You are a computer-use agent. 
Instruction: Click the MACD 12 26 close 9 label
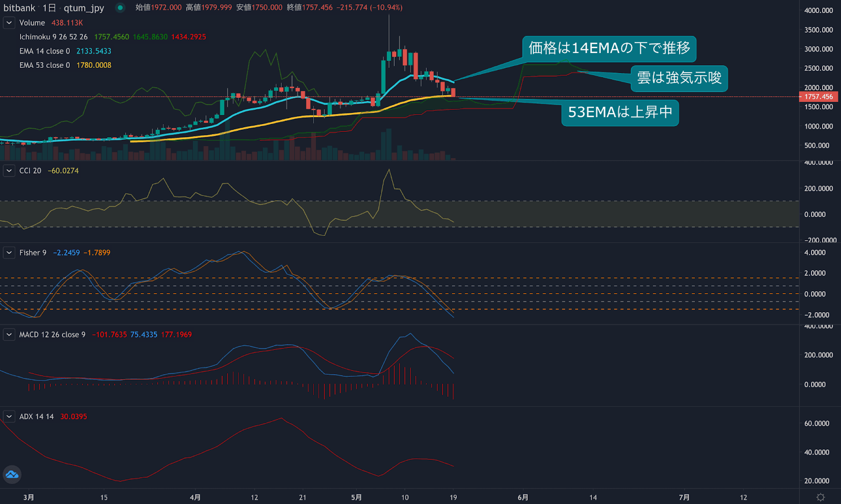[52, 335]
